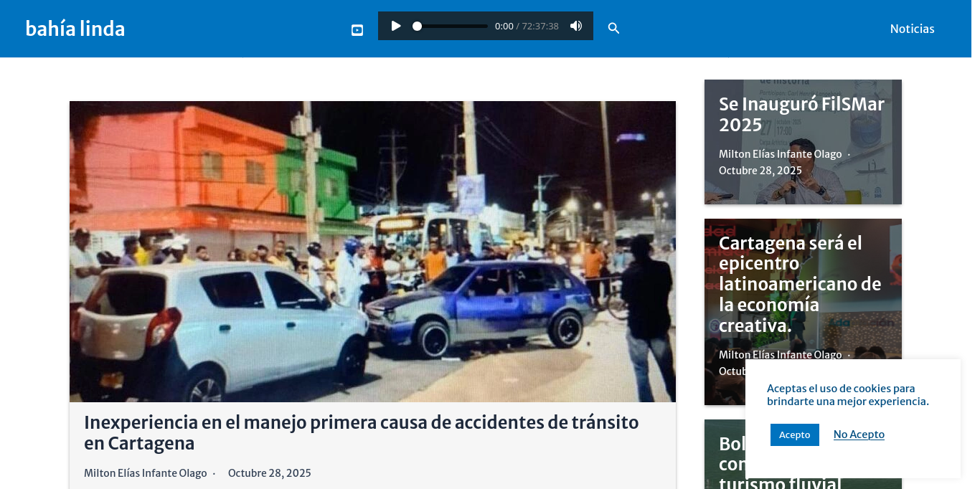Image resolution: width=980 pixels, height=489 pixels.
Task: Mute the audio player volume
Action: [576, 27]
